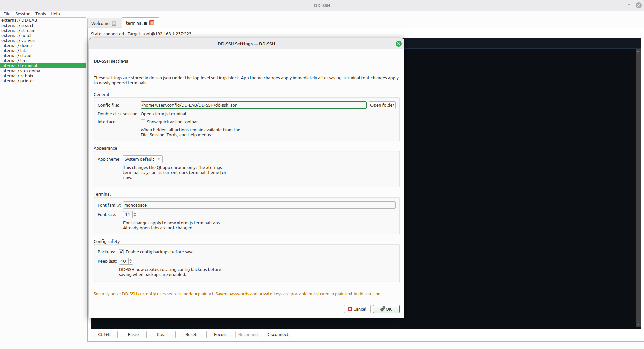
Task: Select the internal / cloud session
Action: tap(43, 55)
